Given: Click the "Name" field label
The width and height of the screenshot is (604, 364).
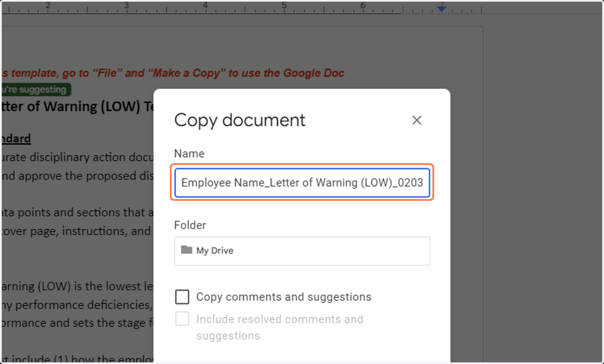Looking at the screenshot, I should click(189, 154).
